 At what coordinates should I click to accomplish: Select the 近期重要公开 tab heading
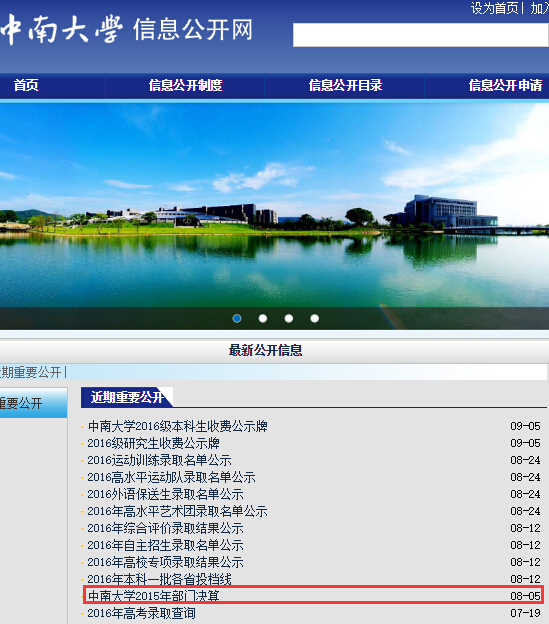pyautogui.click(x=127, y=397)
